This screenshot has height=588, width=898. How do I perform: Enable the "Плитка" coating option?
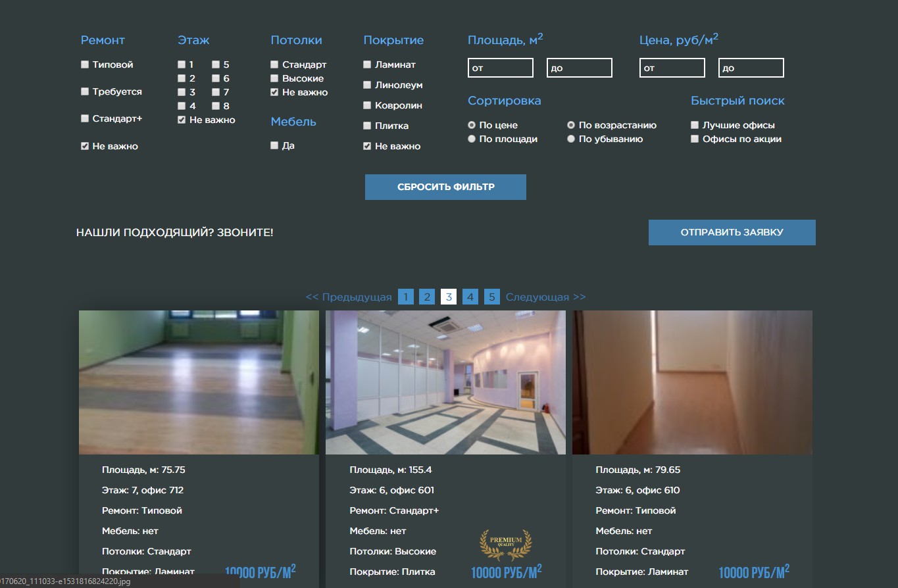[367, 125]
